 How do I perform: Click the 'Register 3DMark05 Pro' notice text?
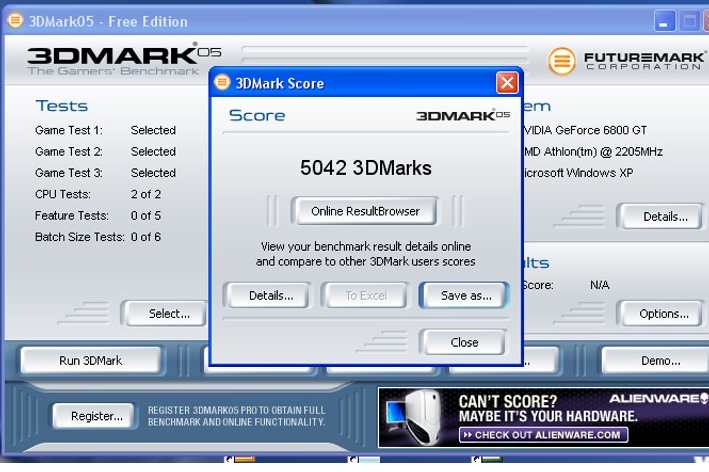click(x=236, y=416)
